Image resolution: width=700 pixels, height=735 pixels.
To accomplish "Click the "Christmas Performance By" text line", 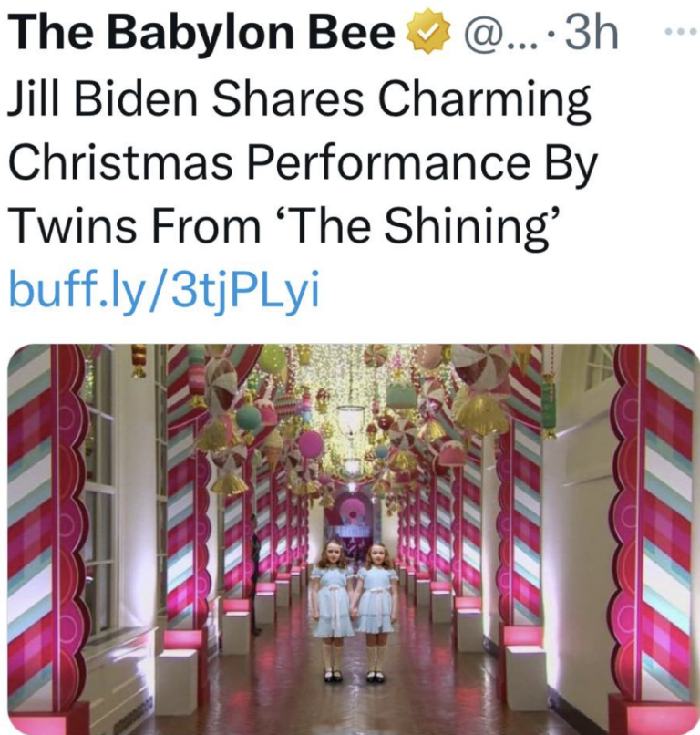I will (302, 165).
